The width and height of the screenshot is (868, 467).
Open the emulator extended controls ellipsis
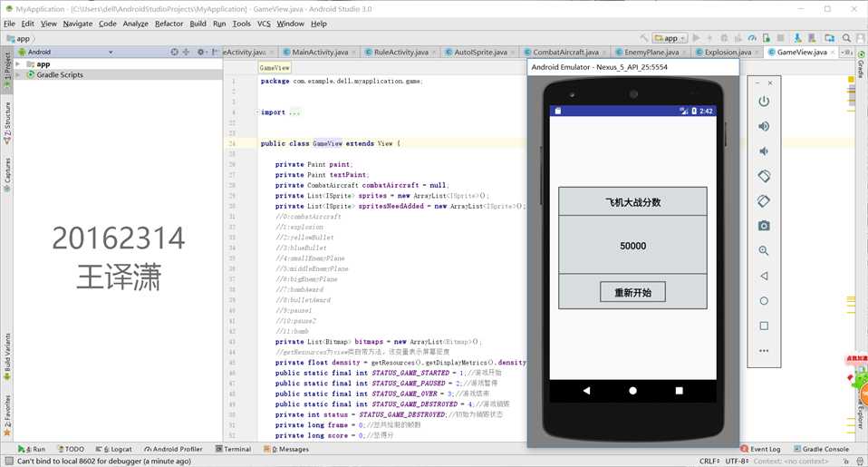764,351
